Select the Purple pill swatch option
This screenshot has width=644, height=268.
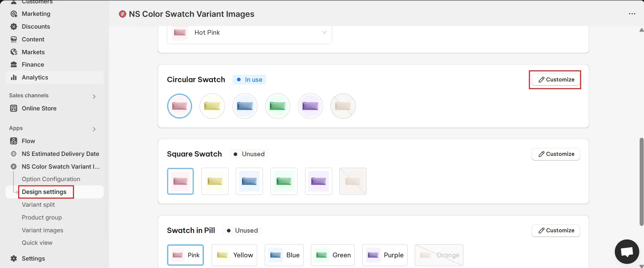tap(385, 255)
